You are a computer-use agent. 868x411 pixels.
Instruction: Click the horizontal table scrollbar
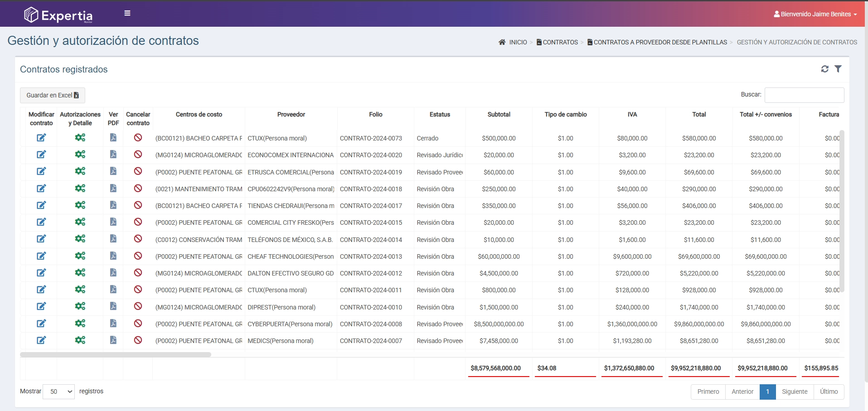pyautogui.click(x=116, y=354)
